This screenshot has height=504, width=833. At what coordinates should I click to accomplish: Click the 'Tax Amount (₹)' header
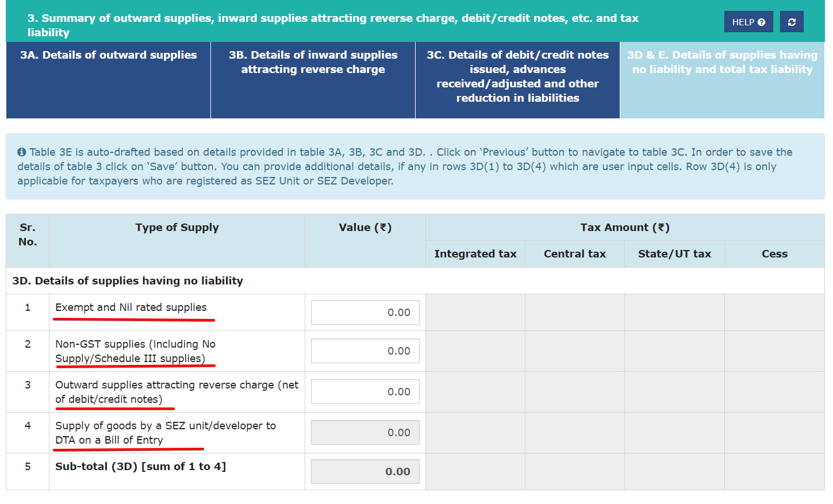click(625, 228)
